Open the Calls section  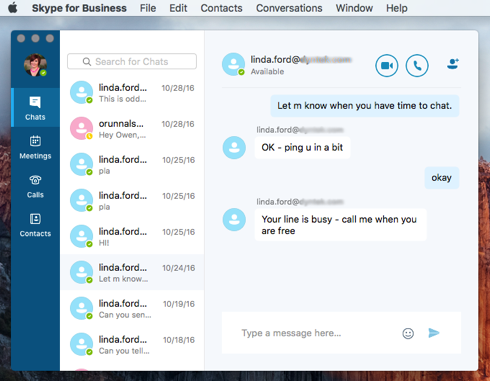tap(35, 186)
